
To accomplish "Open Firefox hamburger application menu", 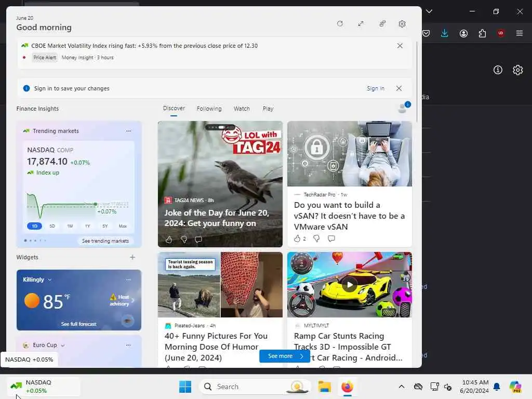I will [x=520, y=33].
